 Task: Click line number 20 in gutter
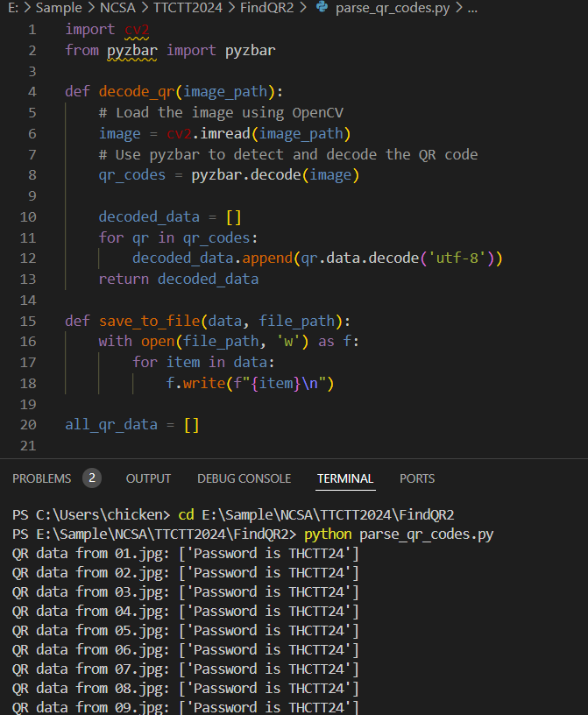pos(28,424)
